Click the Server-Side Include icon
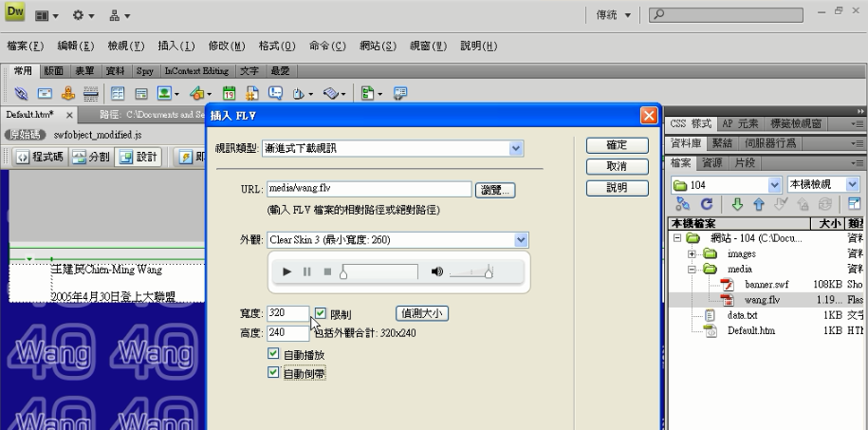Screen dimensions: 868x430 coord(252,93)
